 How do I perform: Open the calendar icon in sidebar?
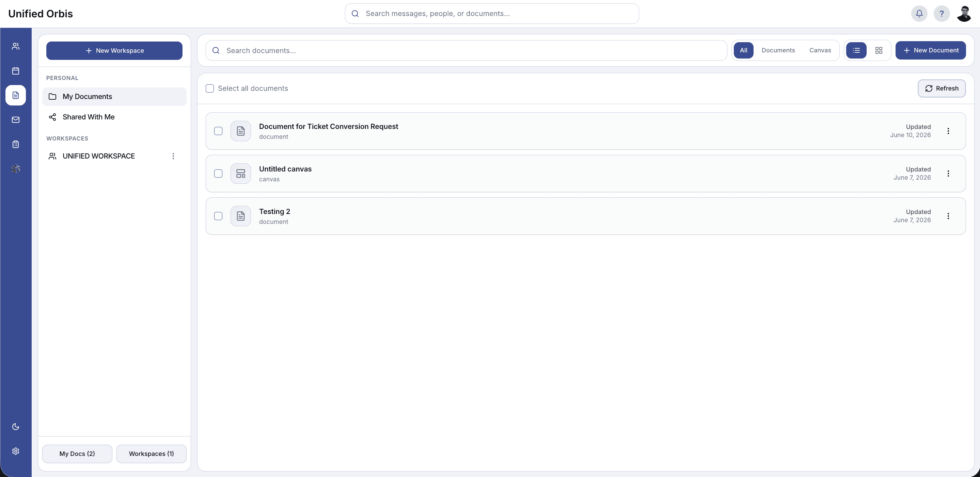pos(16,71)
